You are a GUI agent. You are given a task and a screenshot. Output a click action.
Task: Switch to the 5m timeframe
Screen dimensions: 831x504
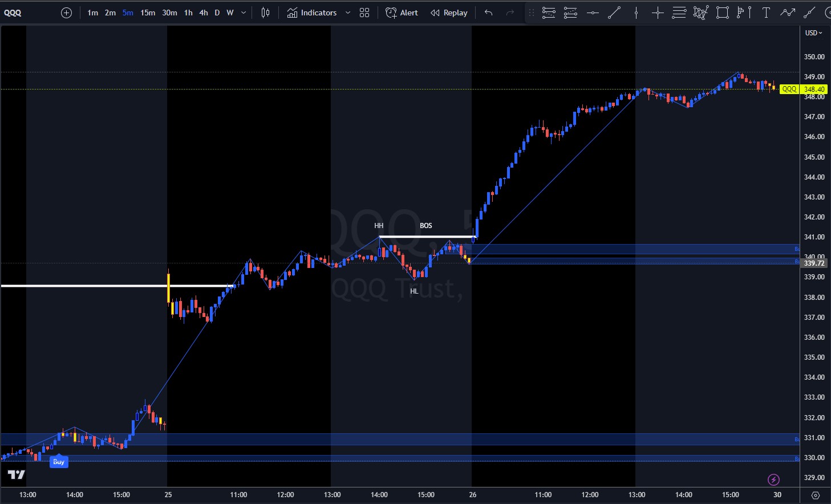tap(128, 13)
